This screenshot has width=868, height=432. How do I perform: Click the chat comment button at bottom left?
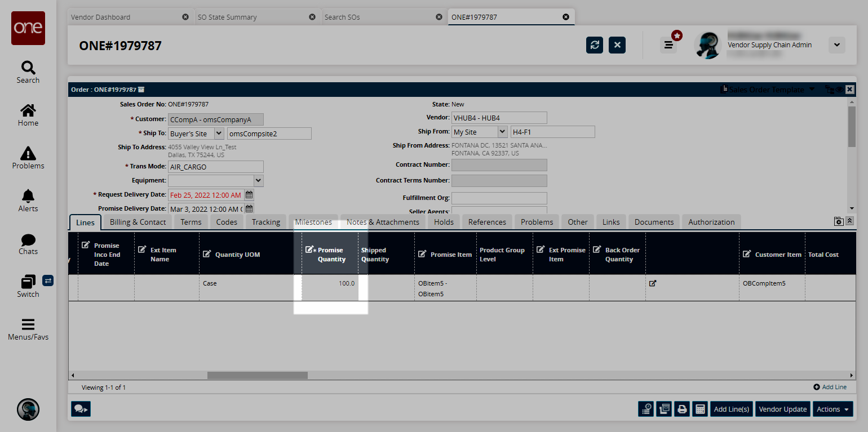pyautogui.click(x=81, y=409)
